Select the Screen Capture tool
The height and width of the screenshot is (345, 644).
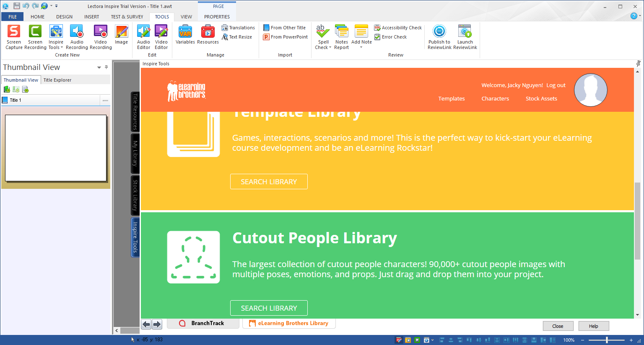pos(13,36)
